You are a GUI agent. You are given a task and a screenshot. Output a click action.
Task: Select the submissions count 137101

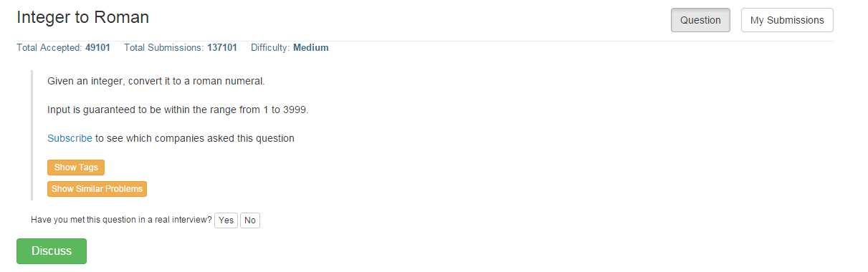(x=222, y=48)
